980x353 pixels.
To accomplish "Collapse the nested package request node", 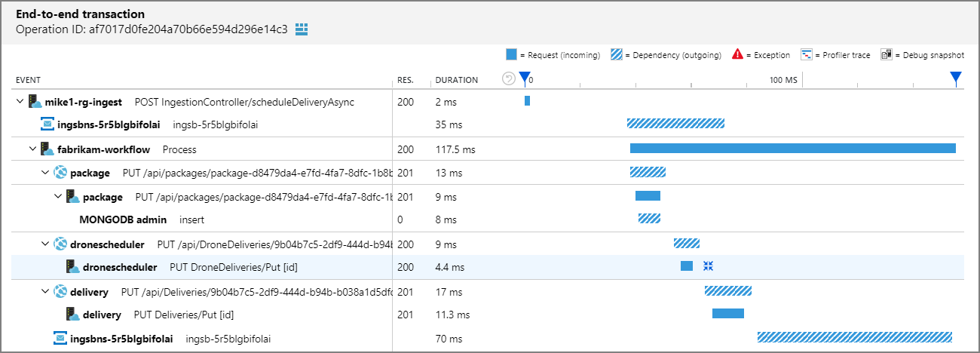I will pos(58,196).
